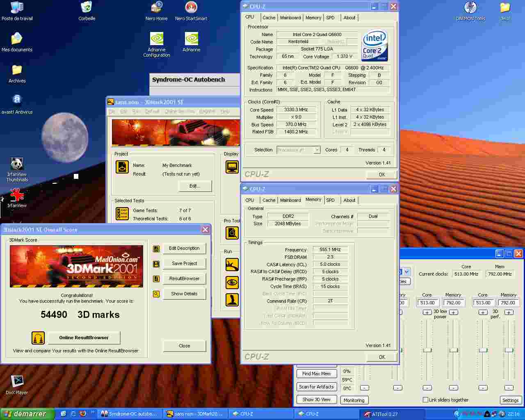Image resolution: width=525 pixels, height=420 pixels.
Task: Open the DAEMON Tools desktop shortcut
Action: (x=470, y=11)
